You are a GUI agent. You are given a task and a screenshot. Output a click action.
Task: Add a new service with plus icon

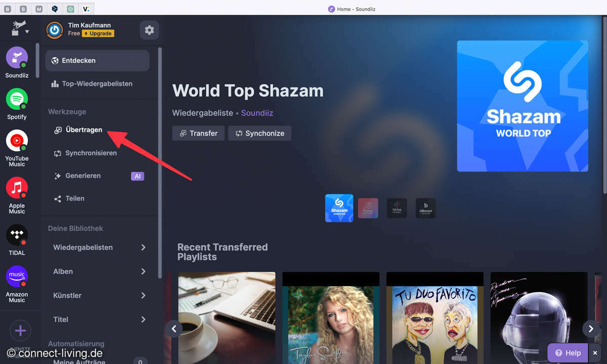pyautogui.click(x=20, y=331)
